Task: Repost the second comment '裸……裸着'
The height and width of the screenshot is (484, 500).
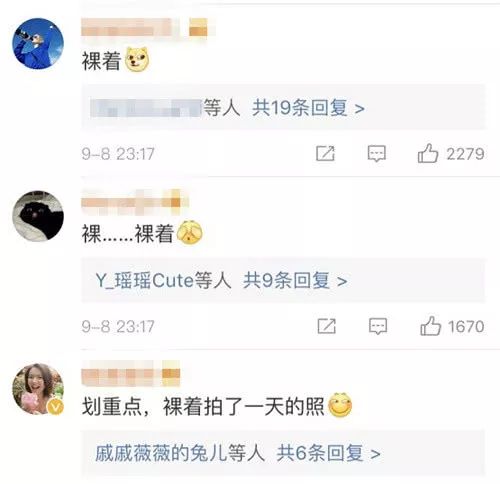Action: tap(327, 326)
